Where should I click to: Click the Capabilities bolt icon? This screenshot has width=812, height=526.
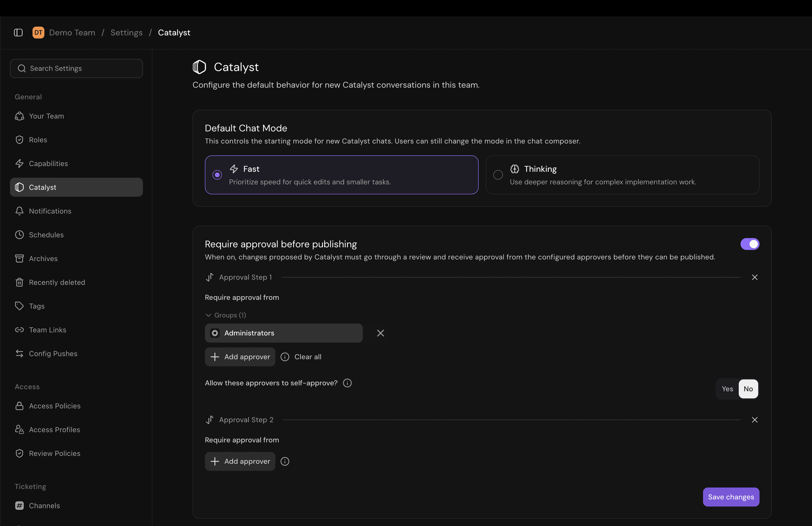pyautogui.click(x=19, y=163)
